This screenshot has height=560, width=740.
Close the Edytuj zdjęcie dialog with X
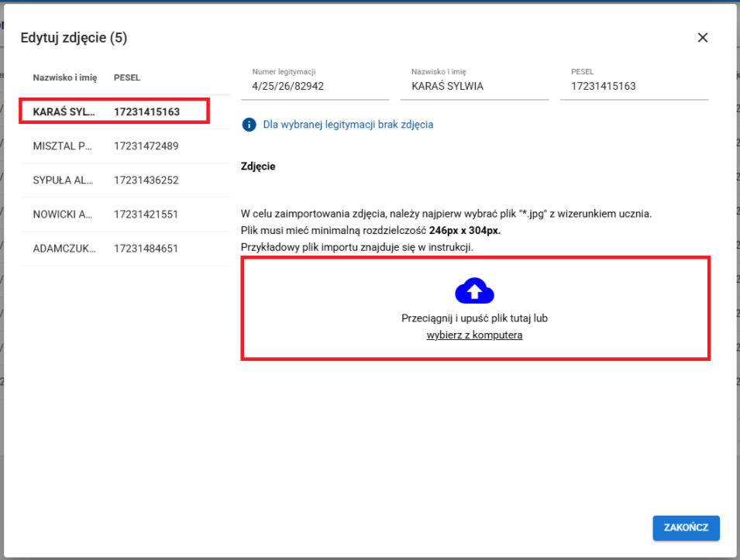coord(702,38)
